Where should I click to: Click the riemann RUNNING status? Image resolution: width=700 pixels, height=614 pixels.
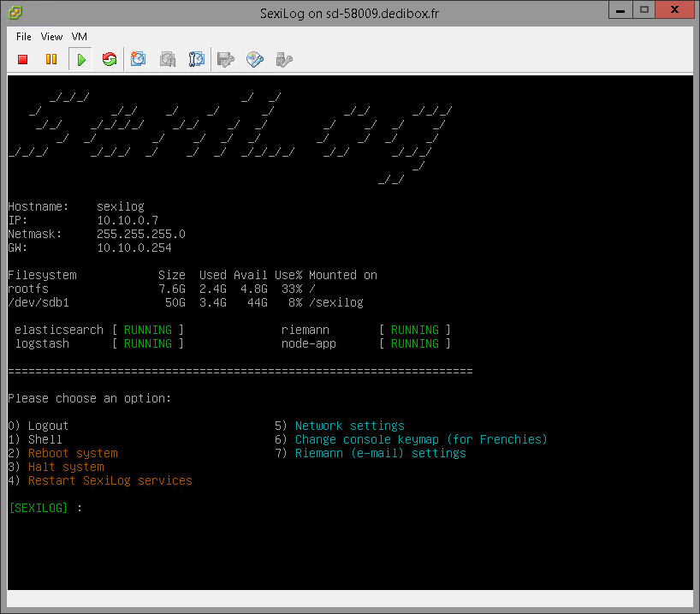tap(415, 330)
